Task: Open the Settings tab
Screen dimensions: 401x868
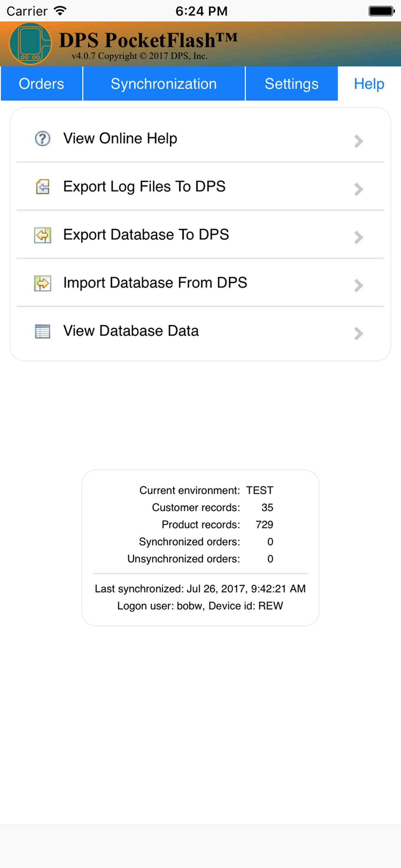Action: click(x=292, y=84)
